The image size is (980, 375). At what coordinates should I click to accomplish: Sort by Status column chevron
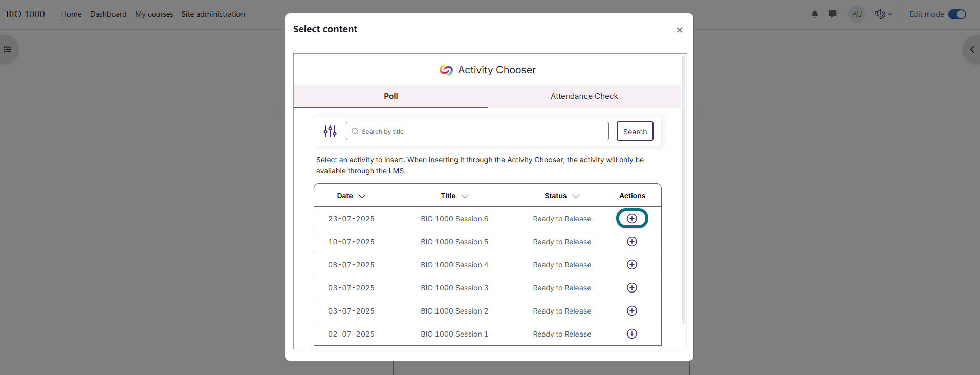point(576,196)
